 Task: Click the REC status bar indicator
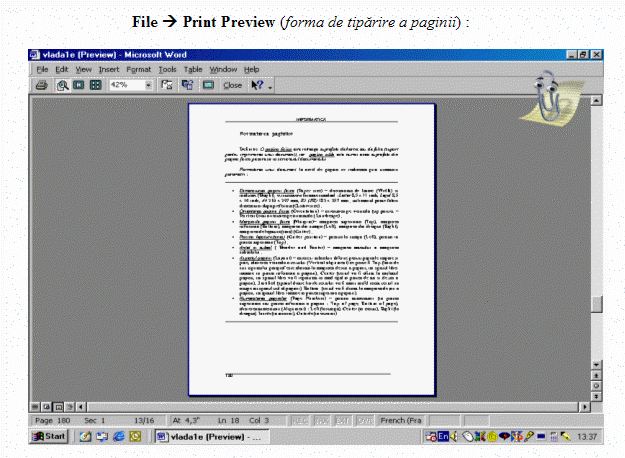tap(300, 421)
